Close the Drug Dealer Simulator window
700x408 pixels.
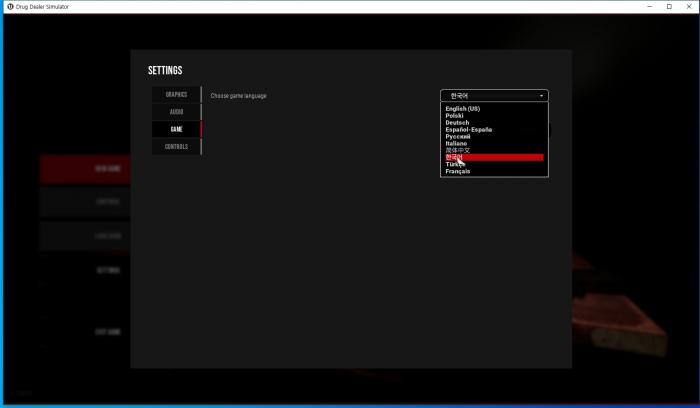(x=689, y=7)
